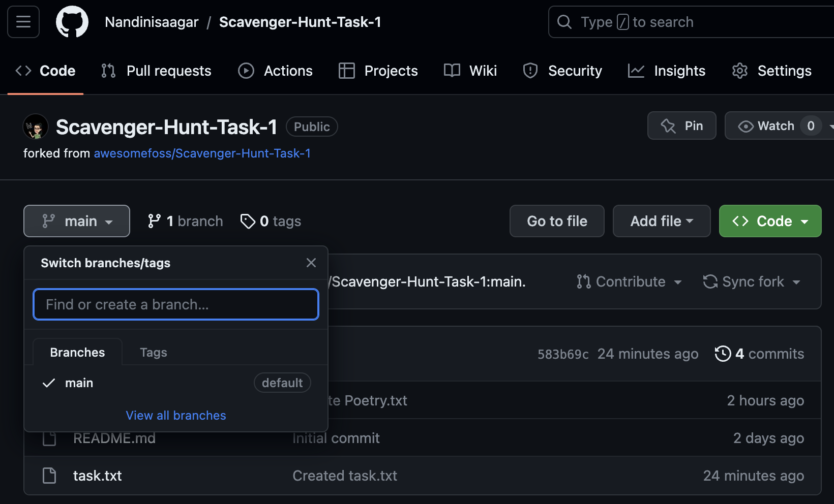This screenshot has height=504, width=834.
Task: Click the View all branches link
Action: [x=175, y=415]
